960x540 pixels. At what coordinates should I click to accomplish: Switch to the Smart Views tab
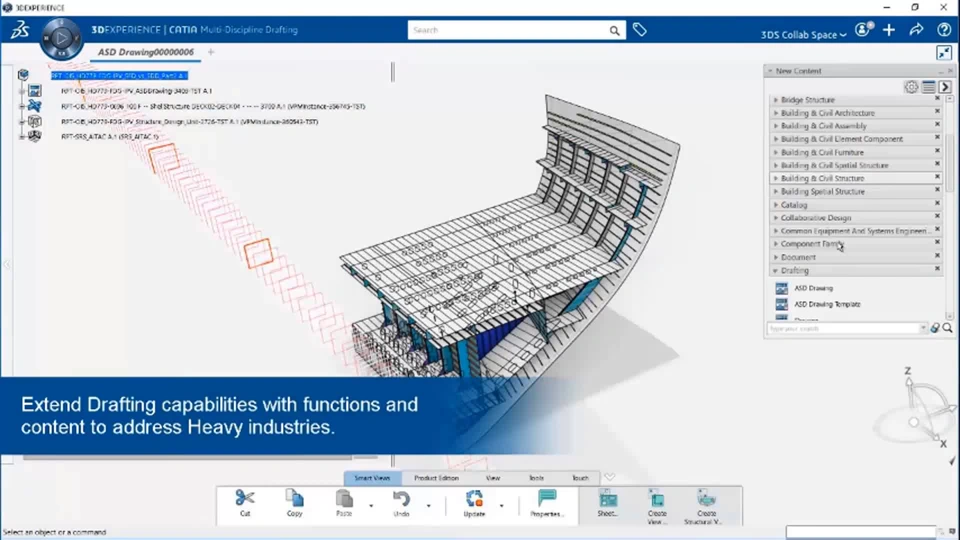point(372,478)
